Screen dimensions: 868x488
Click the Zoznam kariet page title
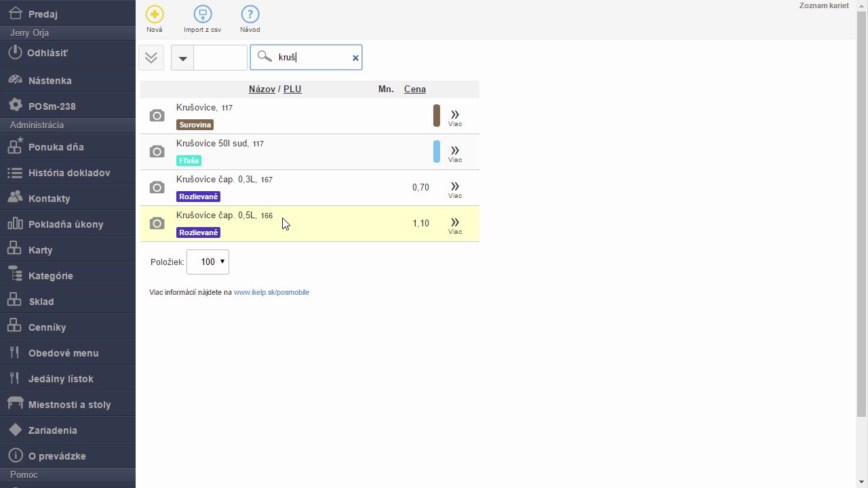(824, 5)
